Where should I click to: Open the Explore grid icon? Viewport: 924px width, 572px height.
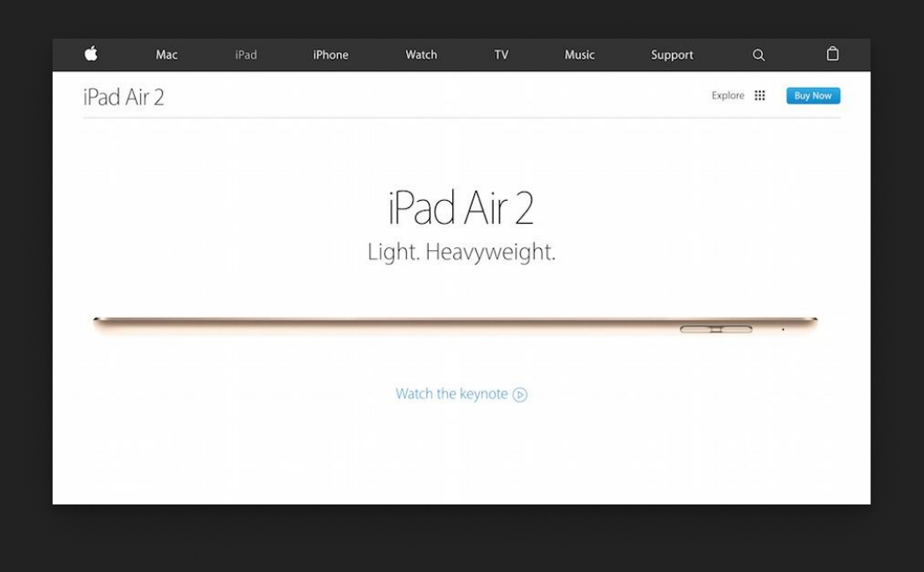[x=759, y=96]
